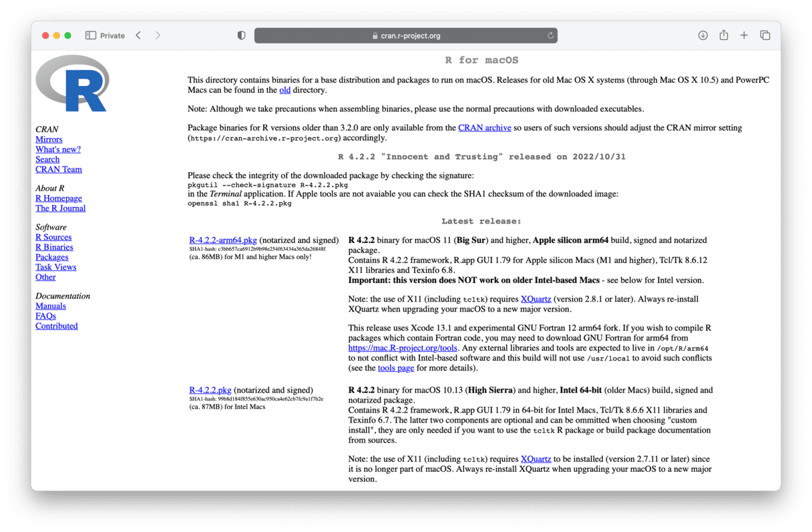
Task: Open the XQuartz link in the Intel note
Action: coord(536,459)
